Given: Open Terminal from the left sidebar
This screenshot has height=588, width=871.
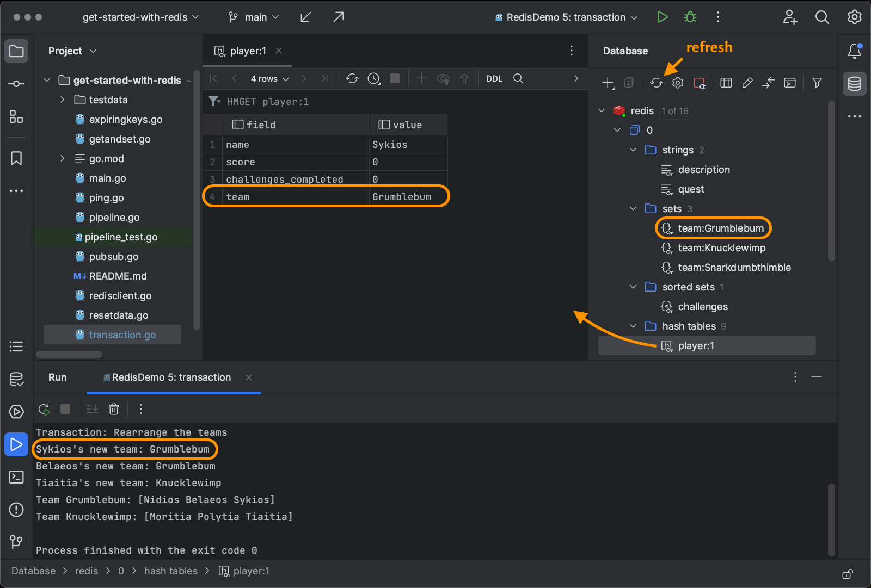Looking at the screenshot, I should tap(16, 477).
